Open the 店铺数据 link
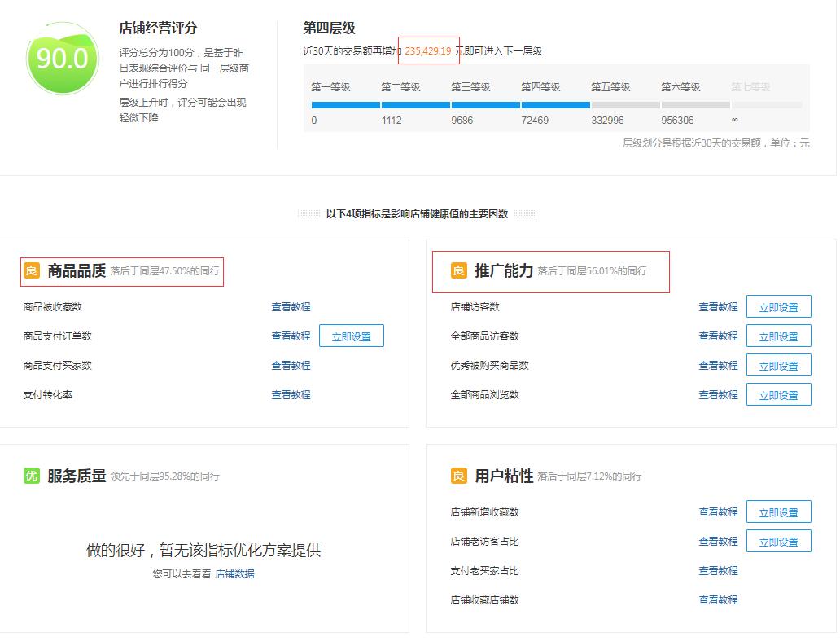The image size is (840, 641). 237,573
